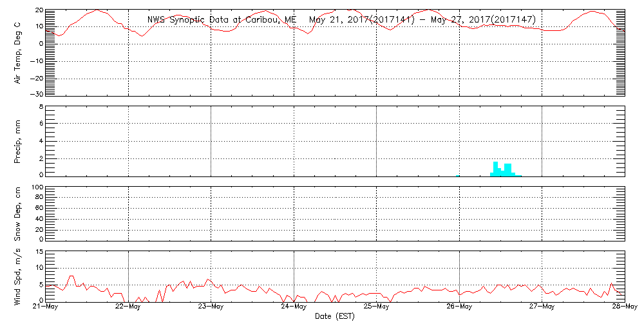
Task: Click the "100" tick on the snow depth axis
Action: pyautogui.click(x=37, y=187)
